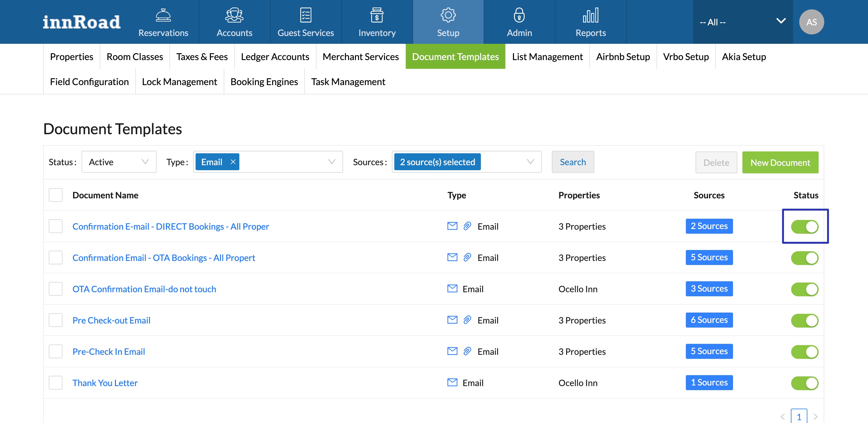Screen dimensions: 868x423
Task: Remove Email tag from the Type filter
Action: click(233, 162)
